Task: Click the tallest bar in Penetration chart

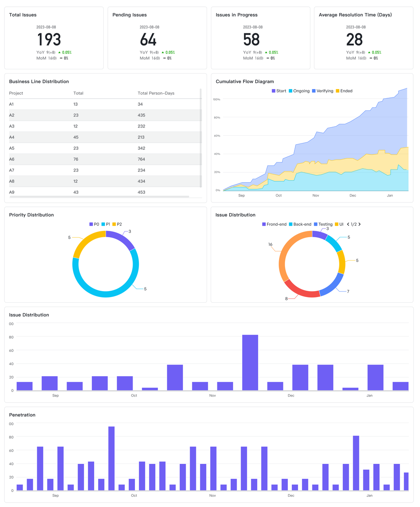Action: pyautogui.click(x=112, y=459)
